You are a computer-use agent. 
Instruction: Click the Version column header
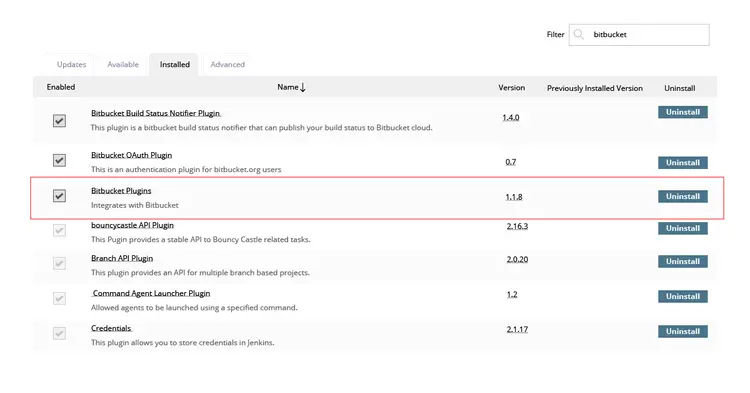[511, 87]
